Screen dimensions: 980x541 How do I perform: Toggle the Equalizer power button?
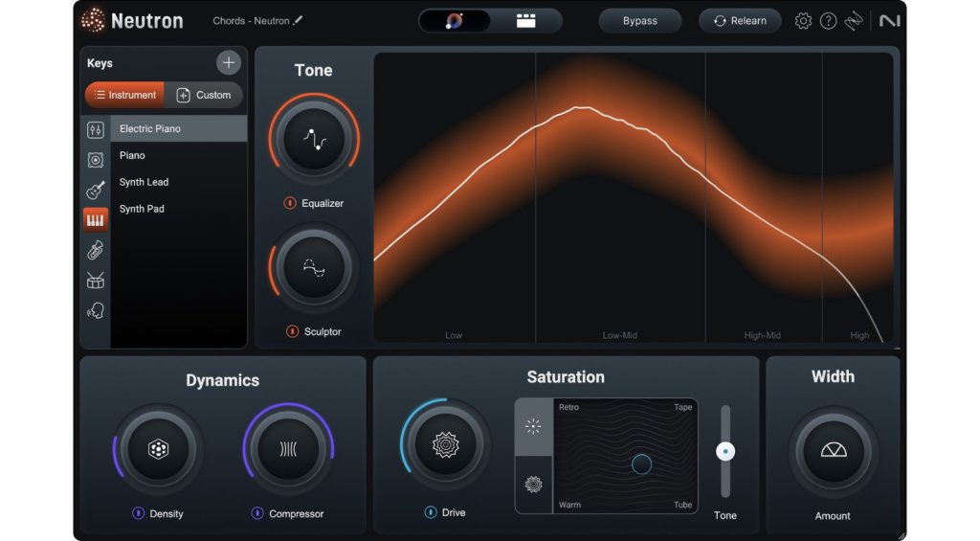point(290,203)
